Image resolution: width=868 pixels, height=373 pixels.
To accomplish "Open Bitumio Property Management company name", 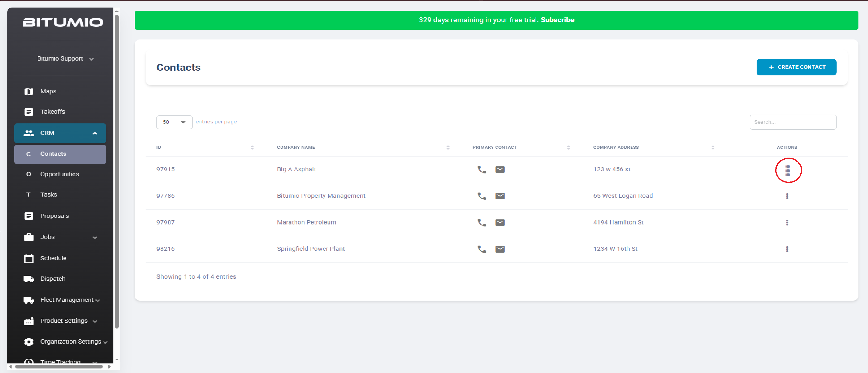I will coord(321,196).
